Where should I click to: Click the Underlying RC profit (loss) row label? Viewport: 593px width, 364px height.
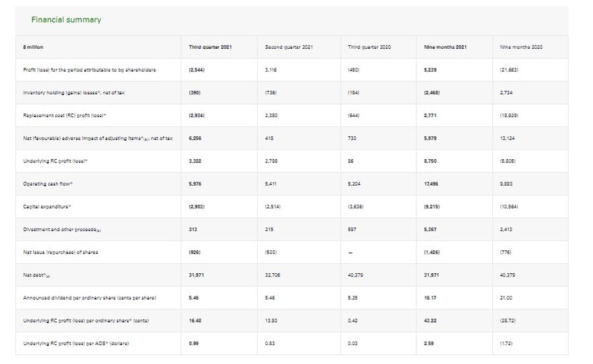[55, 161]
